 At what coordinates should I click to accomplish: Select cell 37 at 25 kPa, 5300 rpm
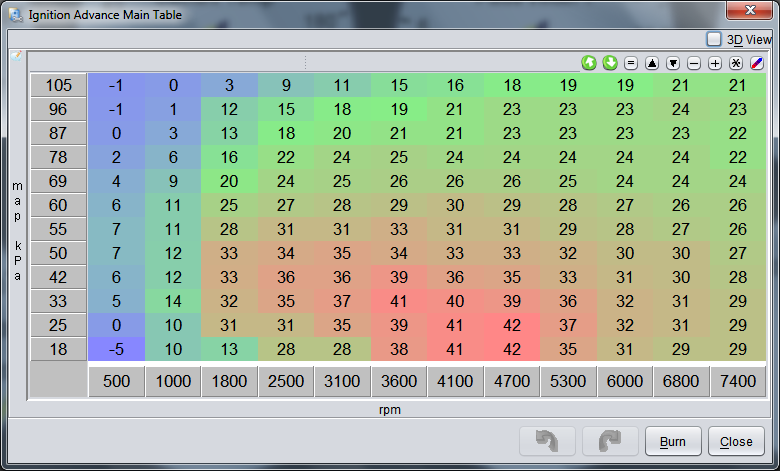568,325
